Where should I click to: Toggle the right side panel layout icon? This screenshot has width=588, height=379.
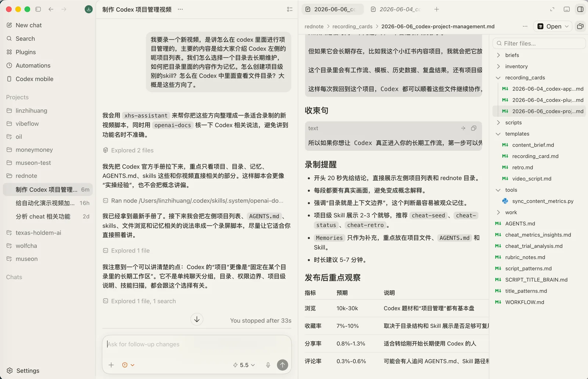(580, 9)
